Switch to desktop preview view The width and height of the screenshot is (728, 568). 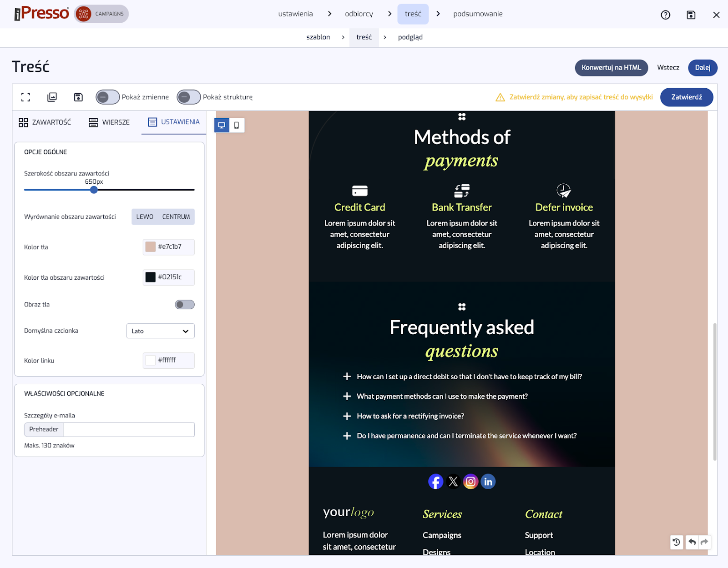click(222, 125)
